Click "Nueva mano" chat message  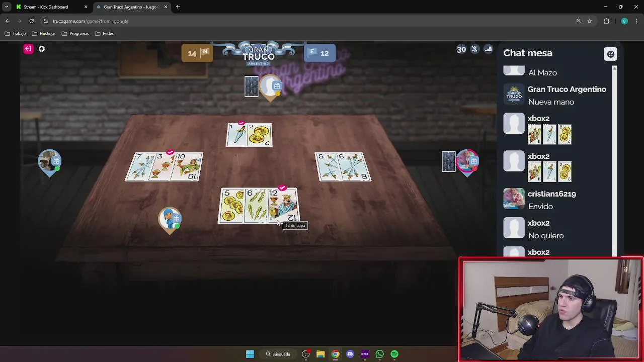551,102
